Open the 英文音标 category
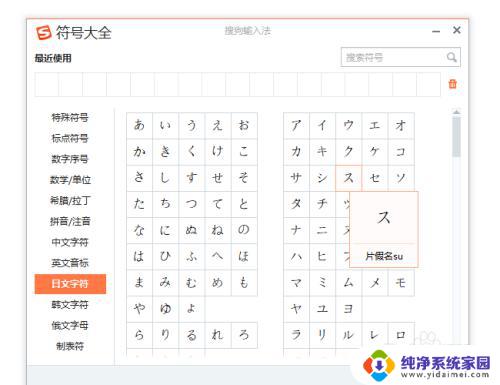This screenshot has width=500, height=385. click(70, 263)
